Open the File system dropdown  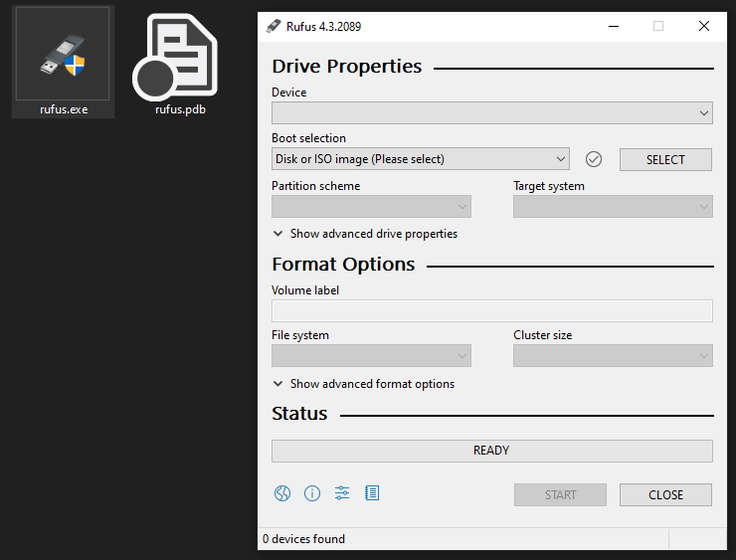tap(371, 356)
